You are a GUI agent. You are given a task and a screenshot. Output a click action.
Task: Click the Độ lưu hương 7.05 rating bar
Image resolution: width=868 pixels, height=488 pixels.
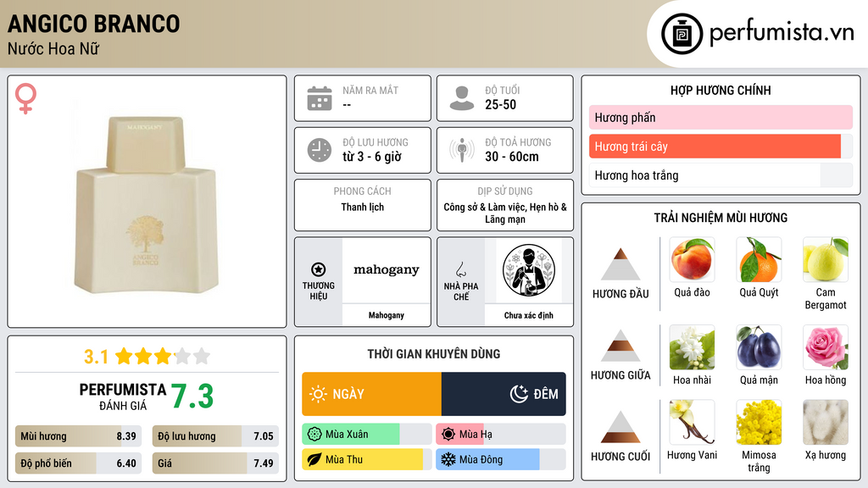point(215,436)
